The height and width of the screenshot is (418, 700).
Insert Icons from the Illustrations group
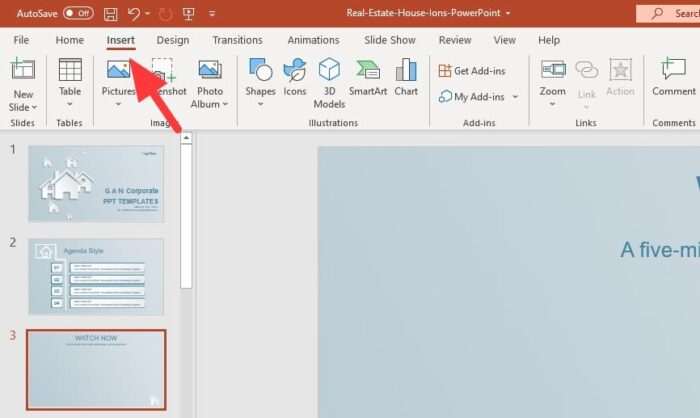295,76
